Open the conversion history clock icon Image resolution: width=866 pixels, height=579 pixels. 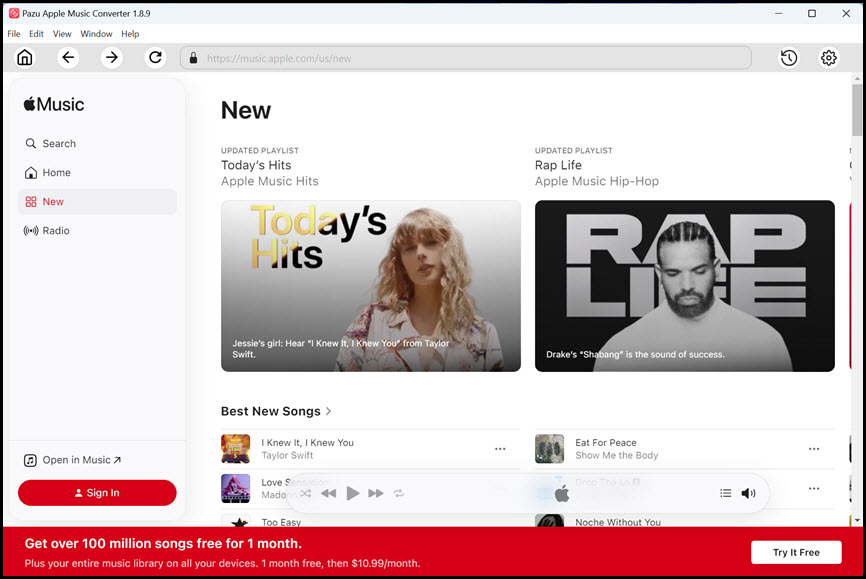789,57
